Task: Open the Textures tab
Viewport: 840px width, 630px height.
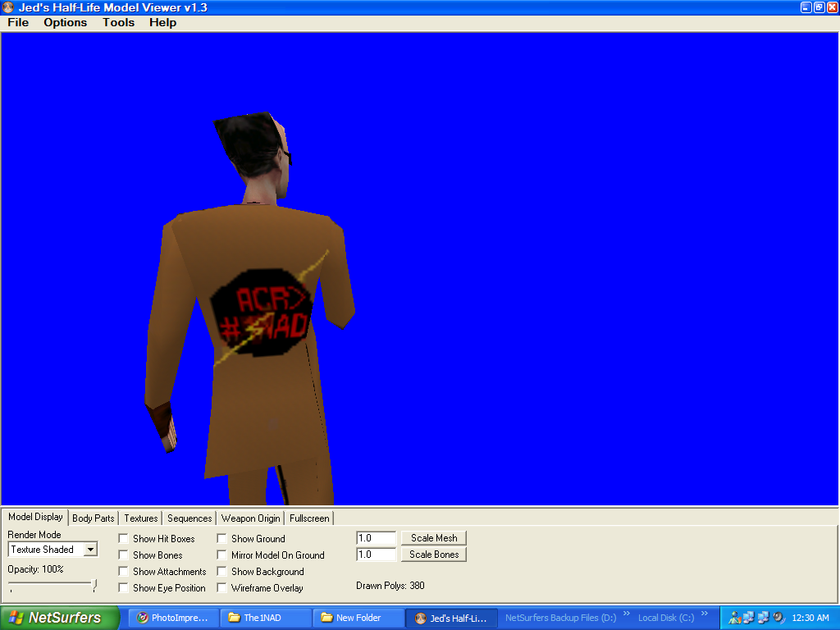Action: point(141,518)
